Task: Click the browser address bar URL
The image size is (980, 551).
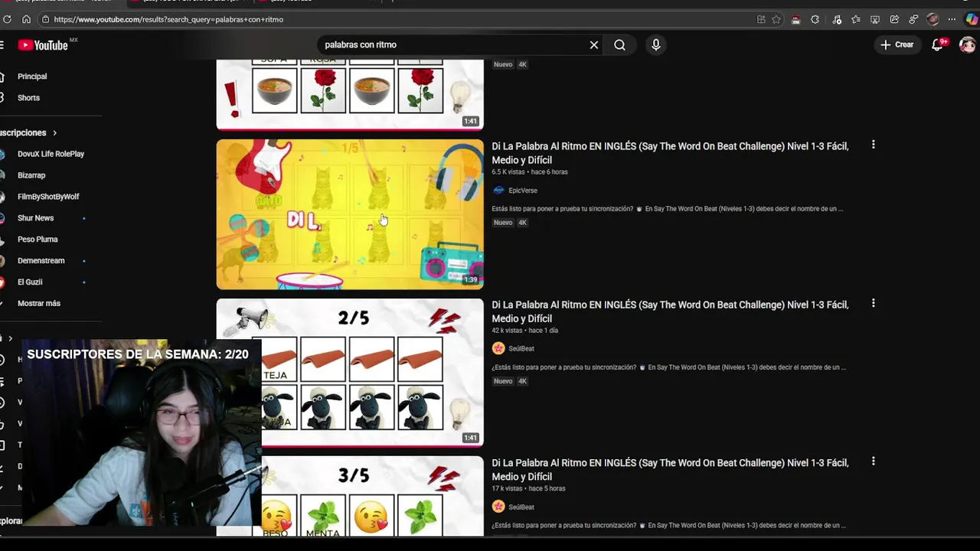Action: 168,19
